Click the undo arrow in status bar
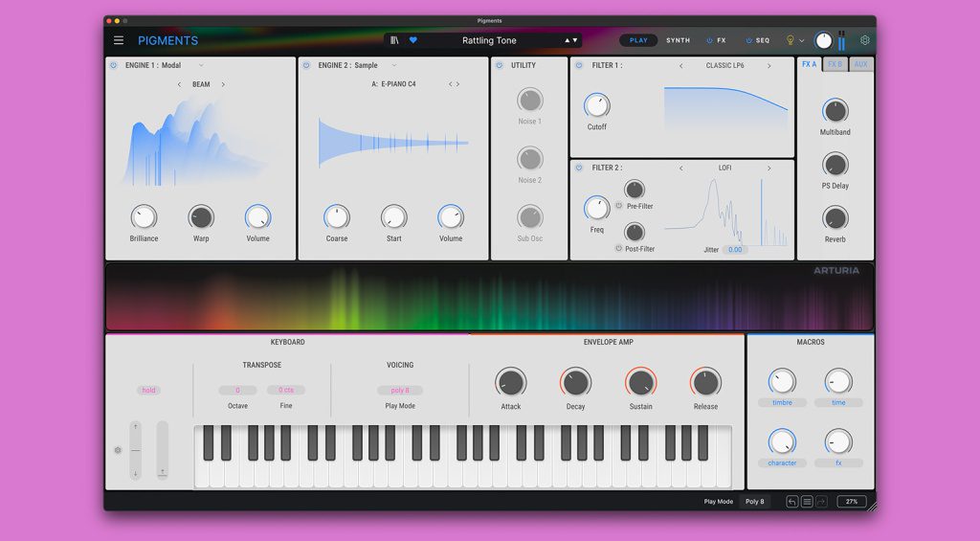The width and height of the screenshot is (980, 541). coord(791,502)
